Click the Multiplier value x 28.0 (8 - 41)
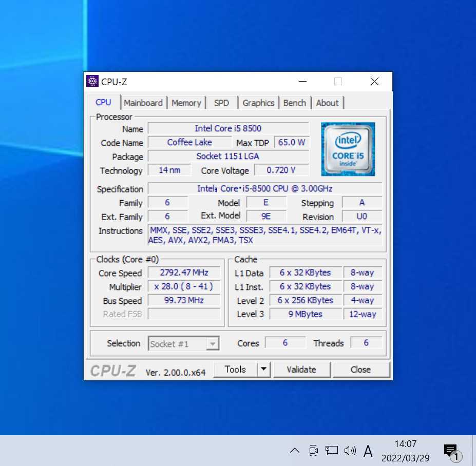 (x=184, y=286)
